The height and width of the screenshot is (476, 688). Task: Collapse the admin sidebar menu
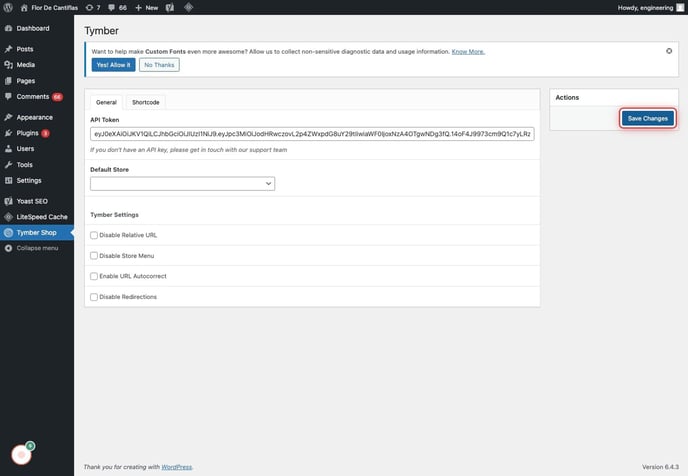click(37, 248)
